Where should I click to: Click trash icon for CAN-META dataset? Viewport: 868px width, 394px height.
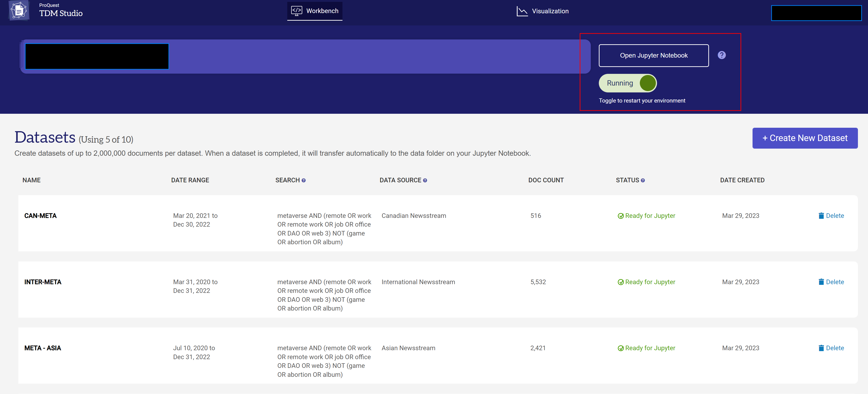point(821,216)
